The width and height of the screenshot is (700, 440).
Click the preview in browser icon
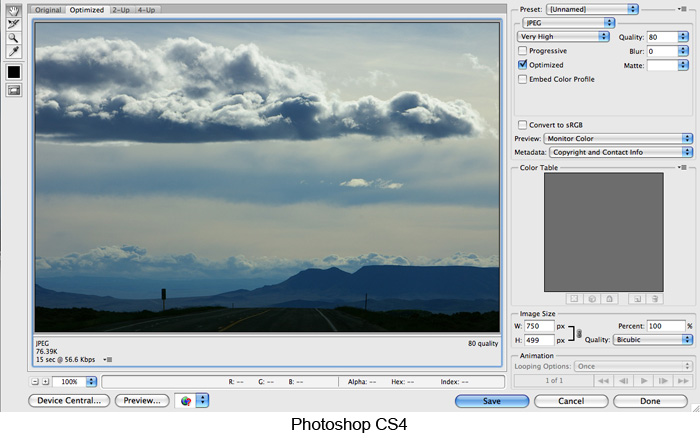pos(185,400)
